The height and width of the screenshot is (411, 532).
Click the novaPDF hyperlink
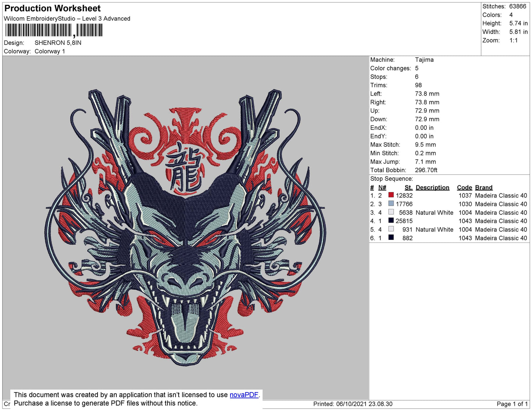pyautogui.click(x=244, y=395)
